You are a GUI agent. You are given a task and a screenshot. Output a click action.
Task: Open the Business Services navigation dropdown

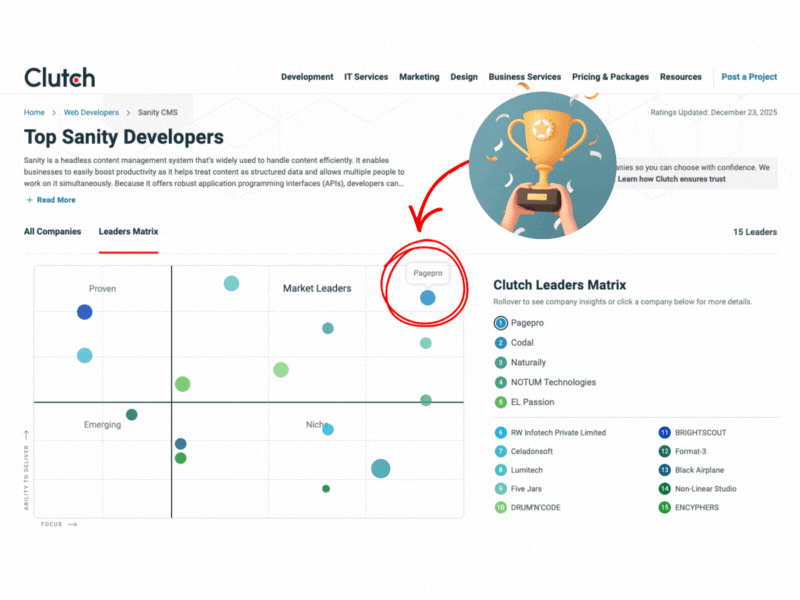tap(525, 76)
